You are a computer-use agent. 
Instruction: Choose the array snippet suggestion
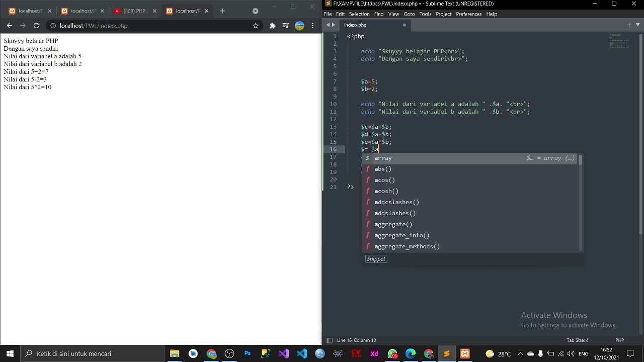pyautogui.click(x=383, y=158)
